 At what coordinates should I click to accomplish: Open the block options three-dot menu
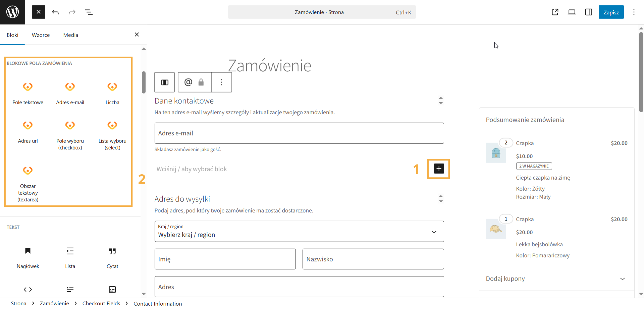(221, 82)
